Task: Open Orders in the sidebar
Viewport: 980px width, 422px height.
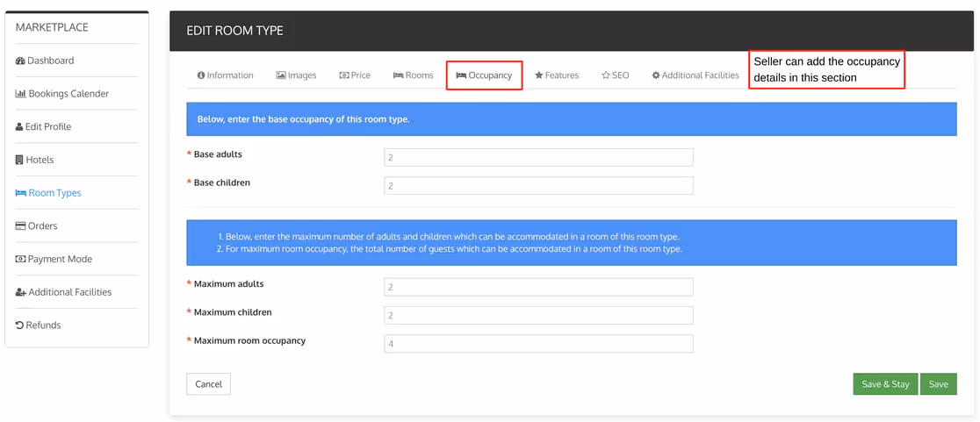Action: pos(37,226)
